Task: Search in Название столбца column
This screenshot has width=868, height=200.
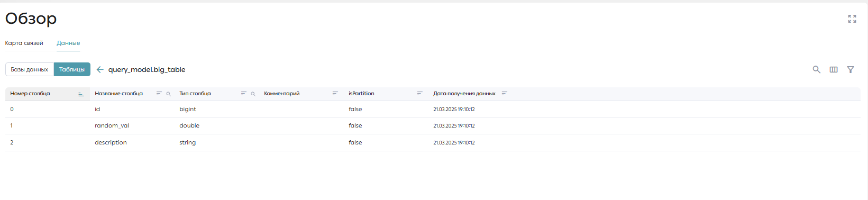Action: point(168,94)
